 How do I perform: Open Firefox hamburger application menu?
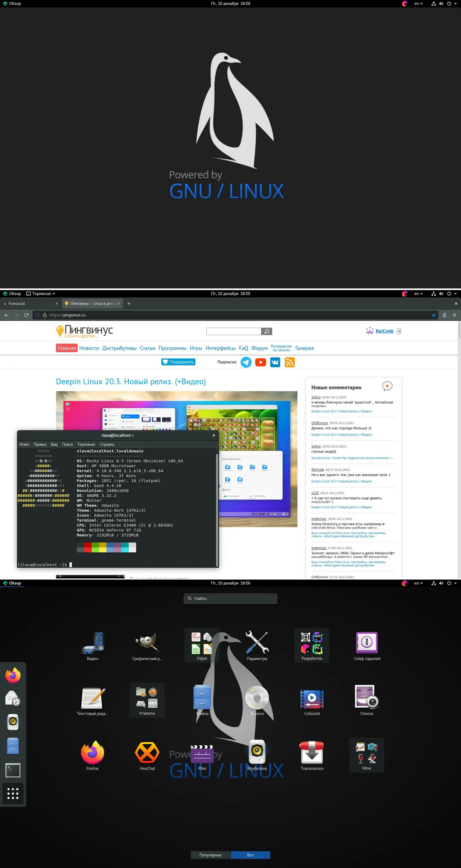454,315
